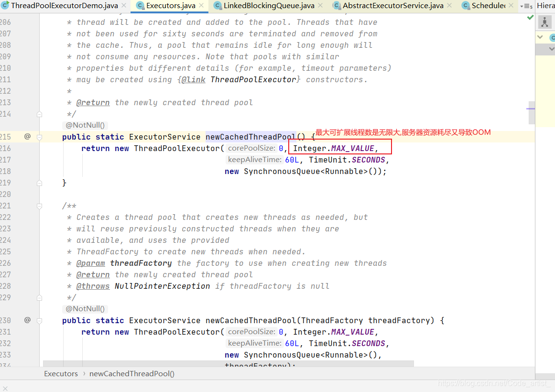Click @return tag on line 227
This screenshot has height=392, width=555.
[93, 275]
